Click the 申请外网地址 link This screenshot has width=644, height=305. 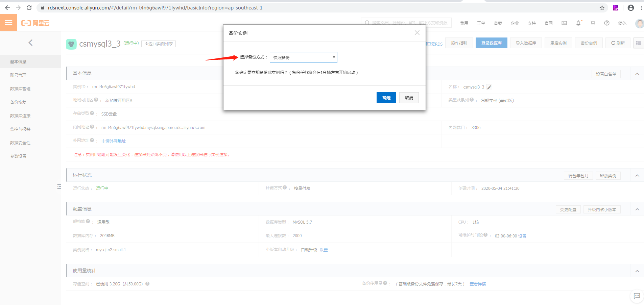pos(114,141)
